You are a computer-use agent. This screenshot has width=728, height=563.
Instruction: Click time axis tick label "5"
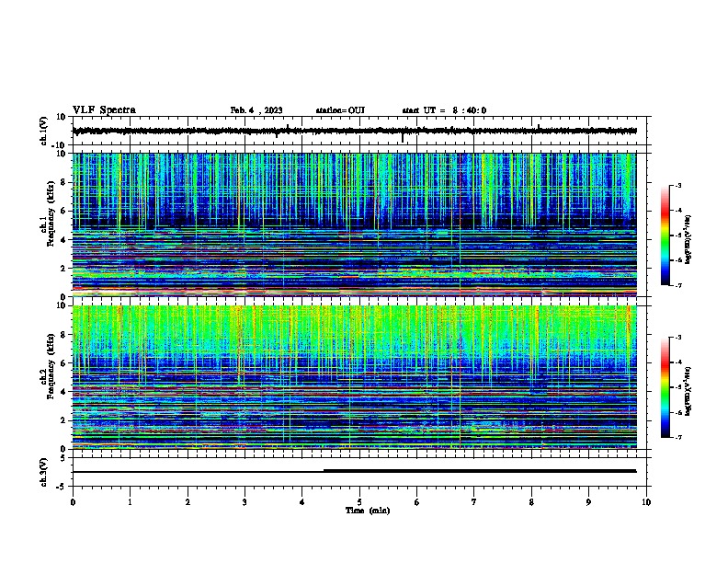tap(359, 502)
